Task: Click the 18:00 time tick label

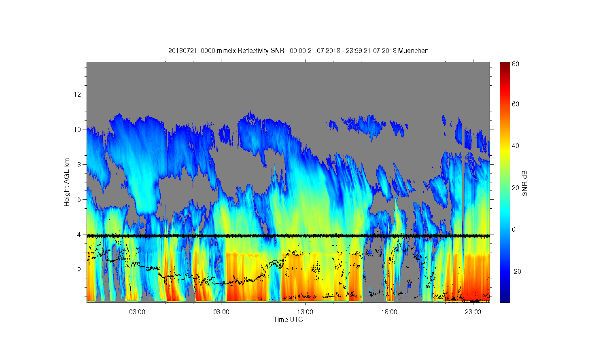Action: 389,312
